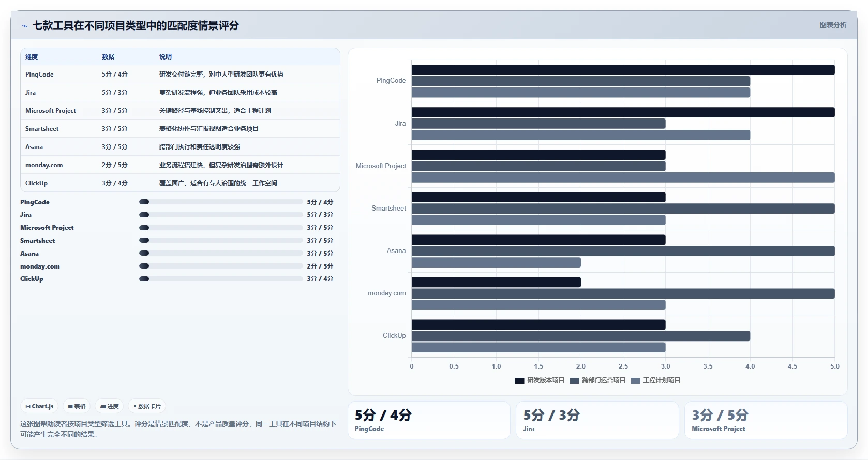Image resolution: width=868 pixels, height=460 pixels.
Task: Click the Smartsheet description about 表格化协作
Action: [x=209, y=129]
